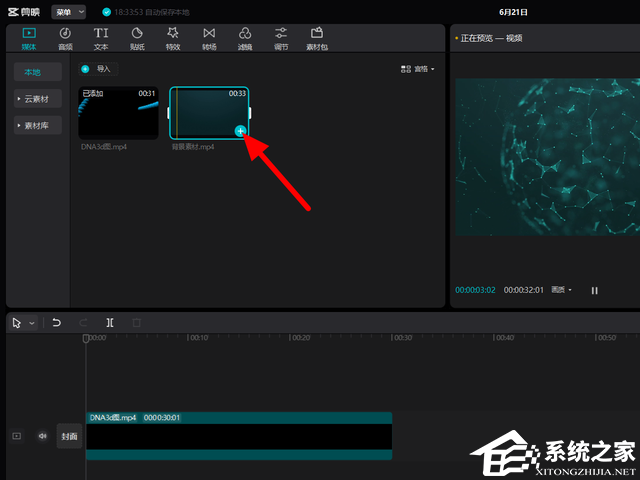Click the undo arrow in timeline toolbar

57,323
